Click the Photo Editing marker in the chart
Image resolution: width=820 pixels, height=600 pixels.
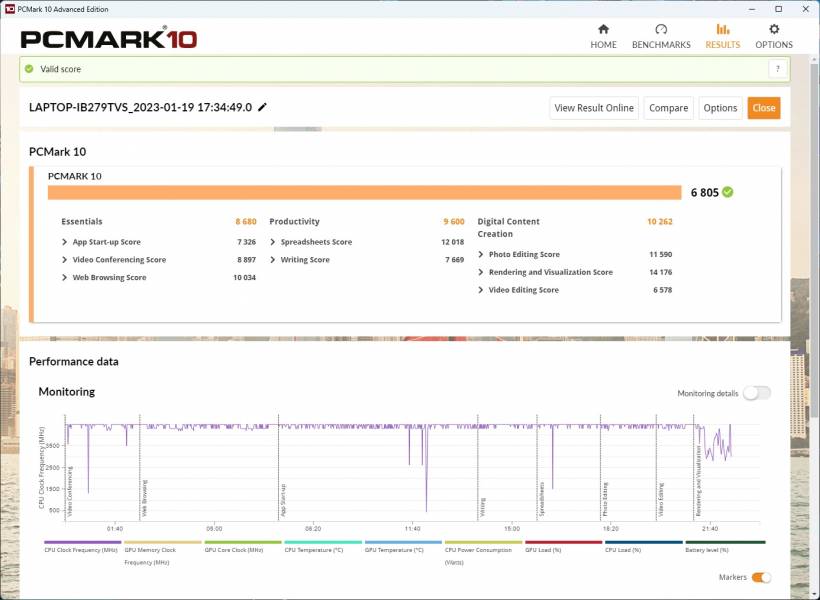click(605, 500)
